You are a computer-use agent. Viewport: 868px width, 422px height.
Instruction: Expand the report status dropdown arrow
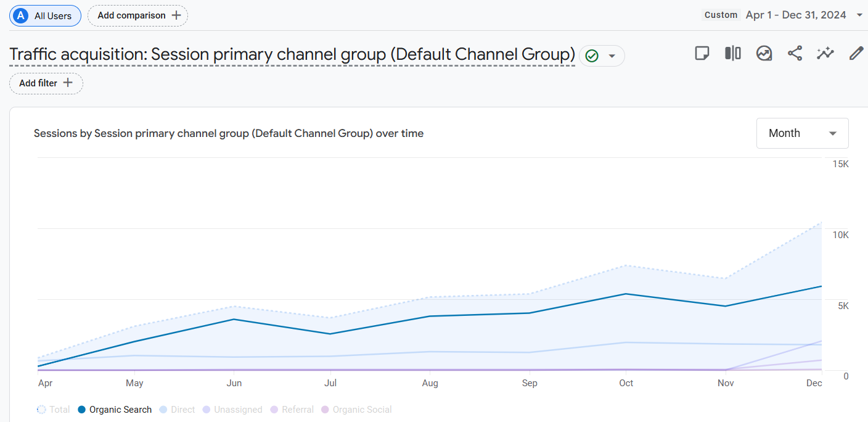pyautogui.click(x=612, y=56)
